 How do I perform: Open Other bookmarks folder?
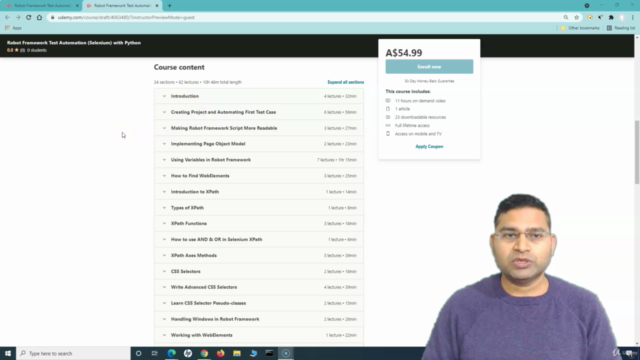tap(580, 28)
